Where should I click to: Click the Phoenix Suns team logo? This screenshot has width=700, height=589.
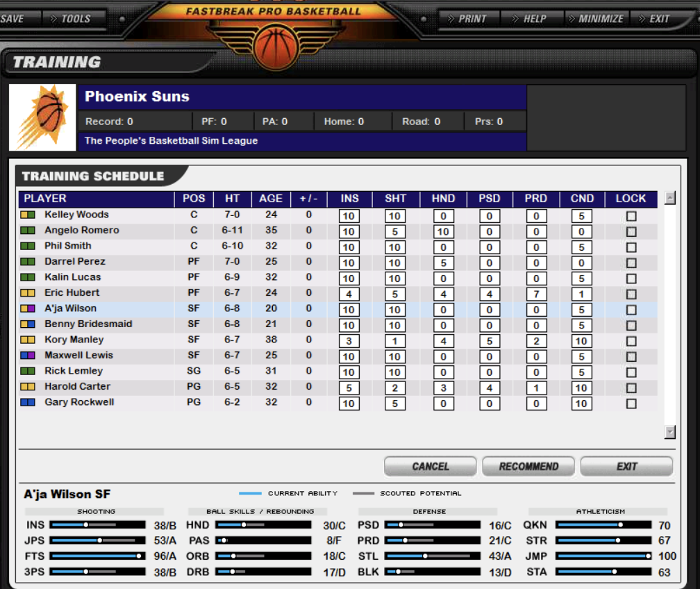click(42, 117)
